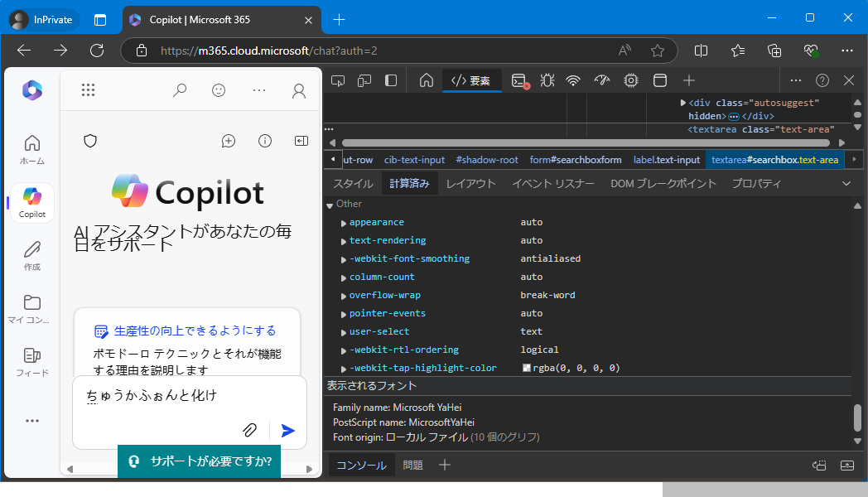The height and width of the screenshot is (497, 868).
Task: Select the #shadow-root breadcrumb
Action: click(x=487, y=160)
